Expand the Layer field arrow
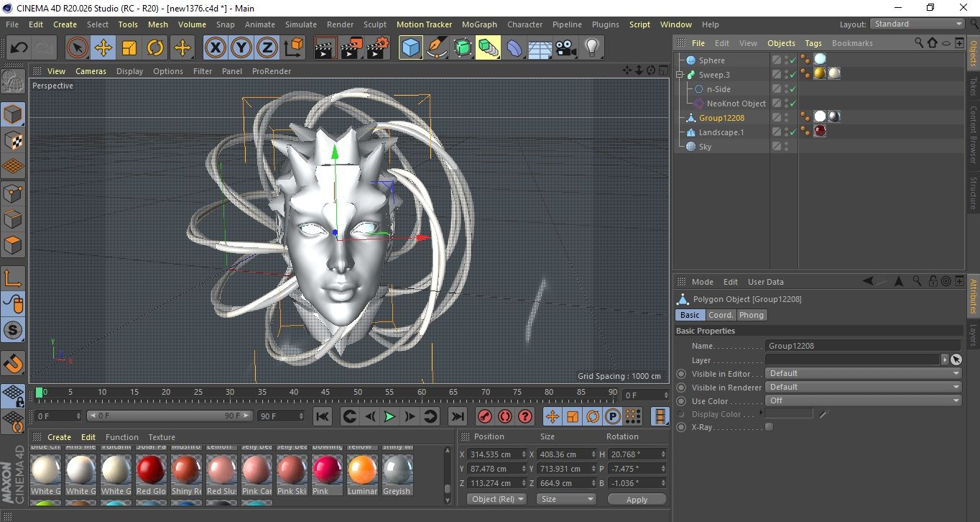This screenshot has width=980, height=522. click(x=944, y=360)
